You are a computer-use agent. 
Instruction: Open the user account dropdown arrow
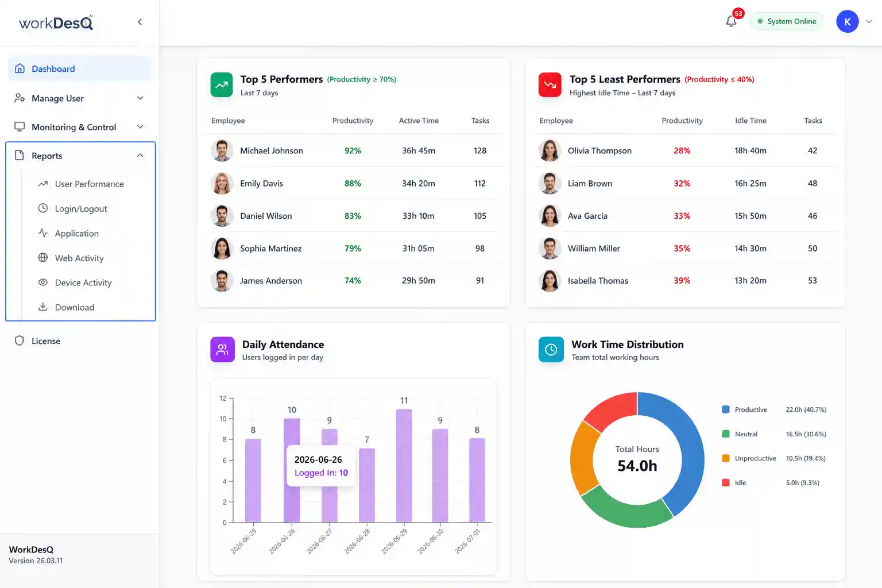(869, 22)
